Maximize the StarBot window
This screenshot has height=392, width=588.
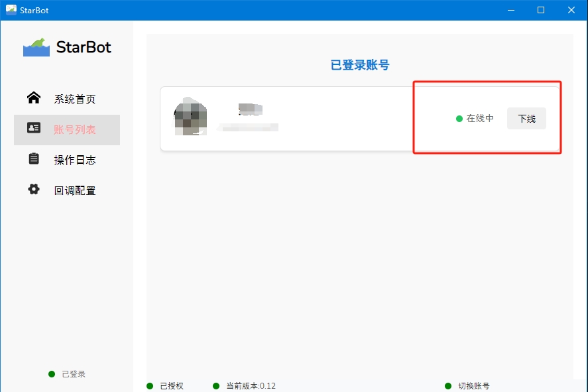(x=541, y=10)
